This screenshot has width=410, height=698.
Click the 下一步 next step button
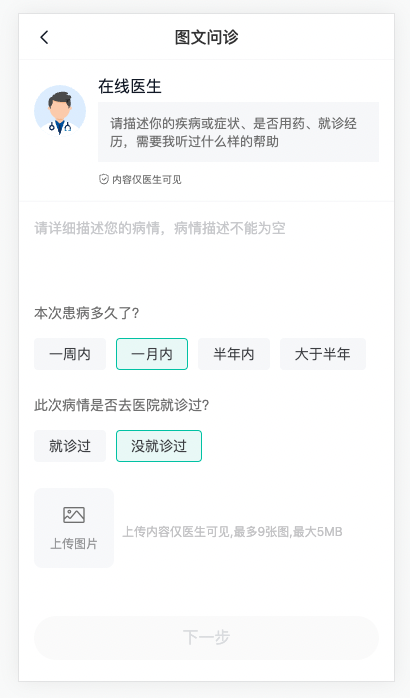click(x=207, y=637)
